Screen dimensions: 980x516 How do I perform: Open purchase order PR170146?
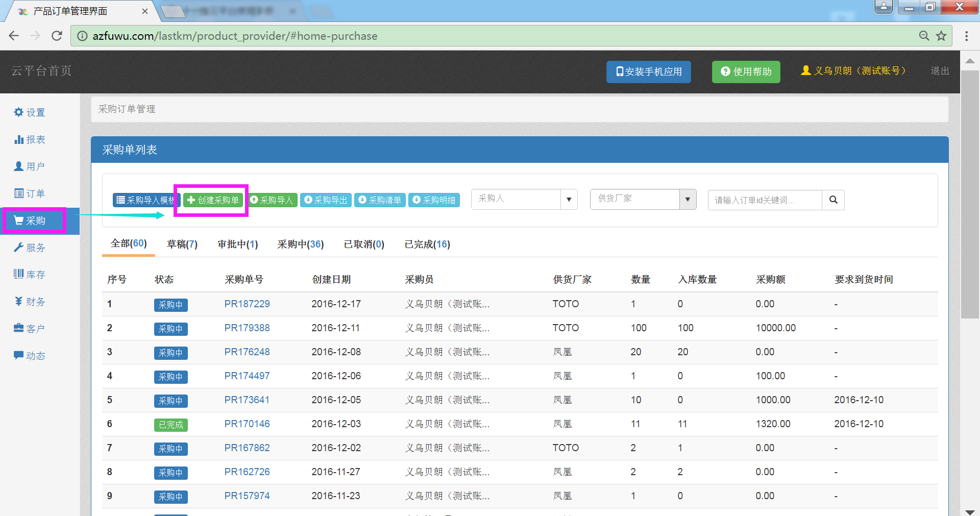247,424
